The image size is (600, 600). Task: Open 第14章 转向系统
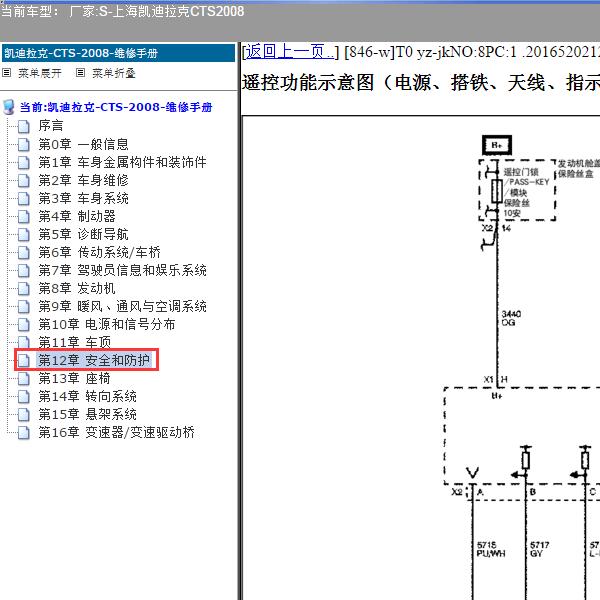(87, 396)
